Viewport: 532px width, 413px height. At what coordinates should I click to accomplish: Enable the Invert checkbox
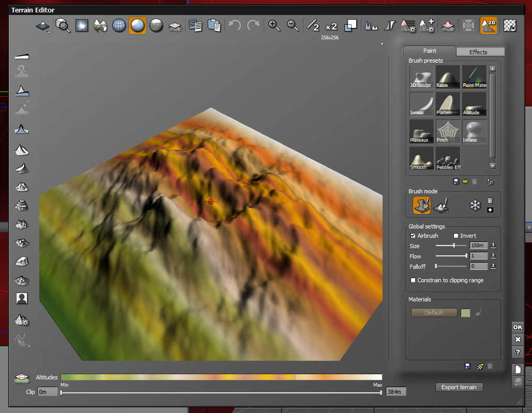pyautogui.click(x=455, y=236)
